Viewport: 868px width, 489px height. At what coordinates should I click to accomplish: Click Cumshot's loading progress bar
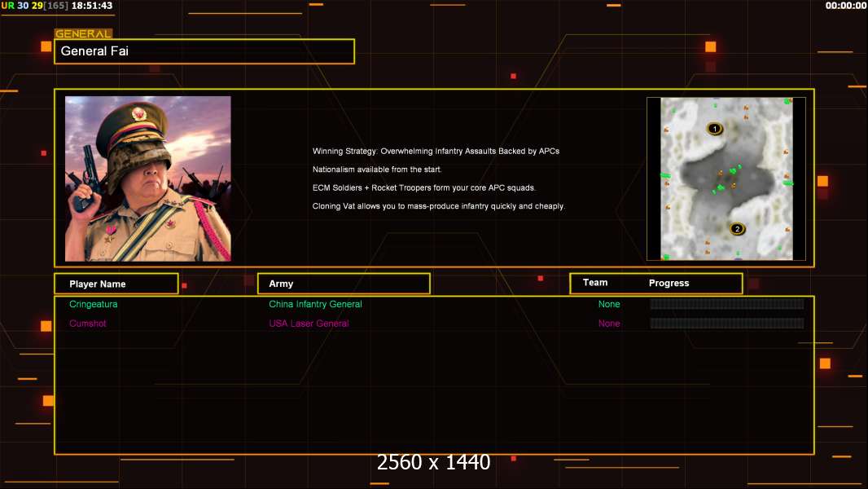[727, 323]
